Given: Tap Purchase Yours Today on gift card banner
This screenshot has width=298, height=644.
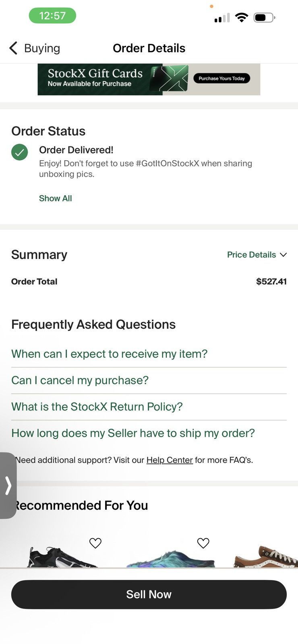Looking at the screenshot, I should click(x=221, y=78).
